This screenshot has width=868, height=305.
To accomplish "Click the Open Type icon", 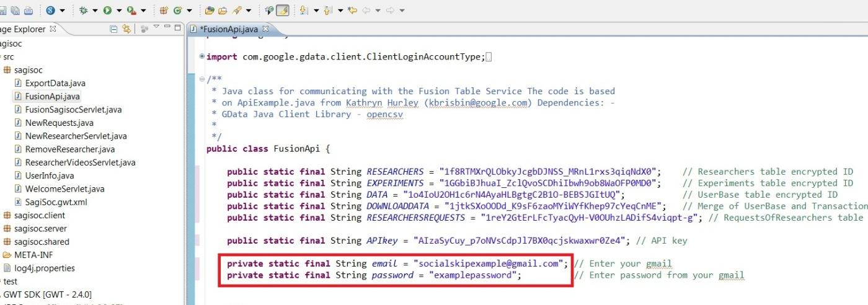I will 210,10.
